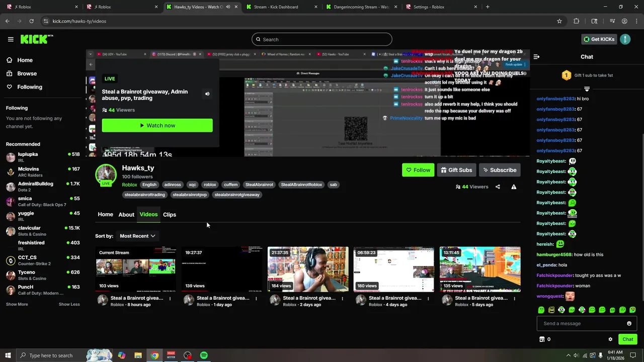Open the Roblox category link
This screenshot has width=644, height=362.
(129, 185)
